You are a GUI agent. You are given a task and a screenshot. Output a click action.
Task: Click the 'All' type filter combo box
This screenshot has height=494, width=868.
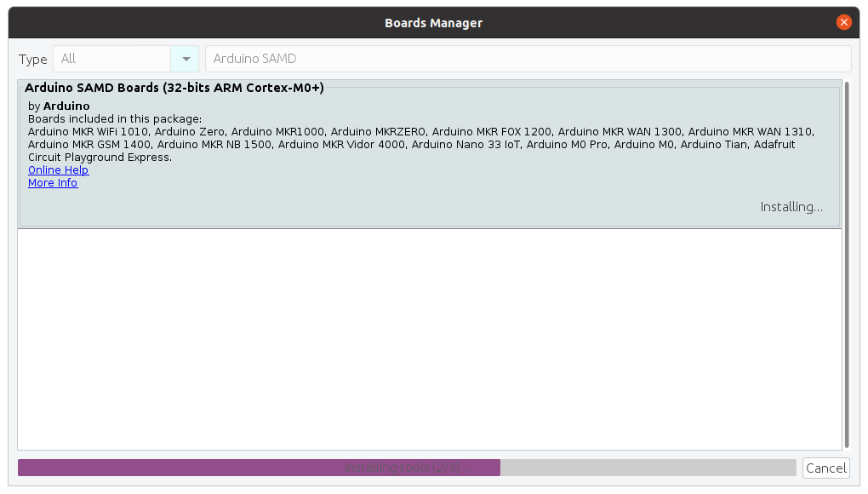coord(112,59)
